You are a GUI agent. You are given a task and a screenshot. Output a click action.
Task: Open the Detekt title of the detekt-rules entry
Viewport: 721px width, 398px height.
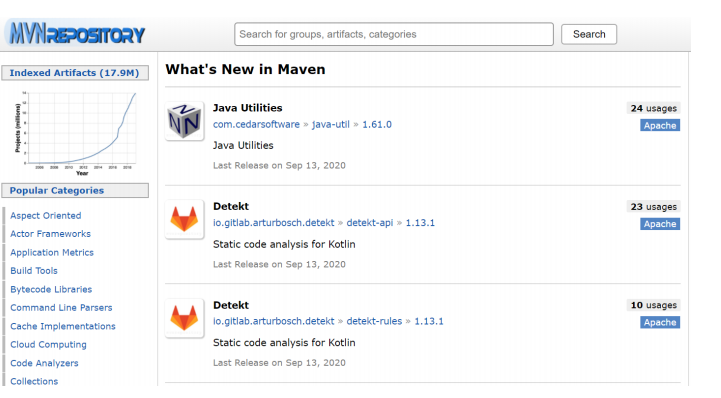coord(231,305)
